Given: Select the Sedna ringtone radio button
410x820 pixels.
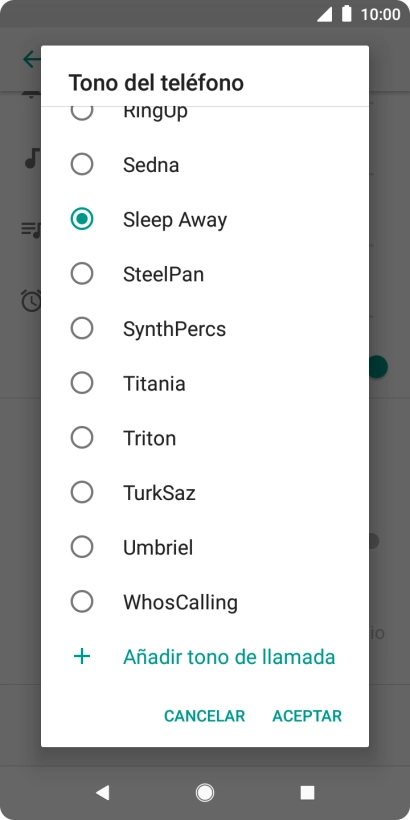Looking at the screenshot, I should (82, 164).
